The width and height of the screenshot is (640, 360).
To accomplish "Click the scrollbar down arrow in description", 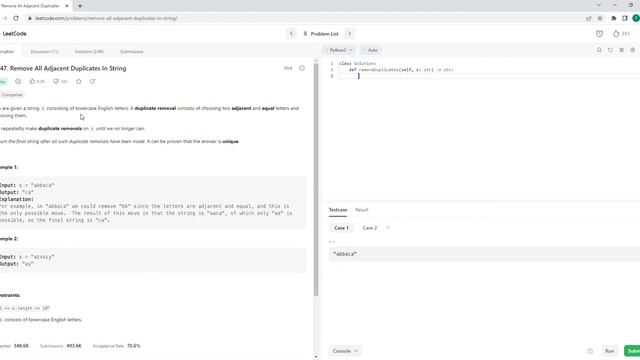I will click(316, 357).
